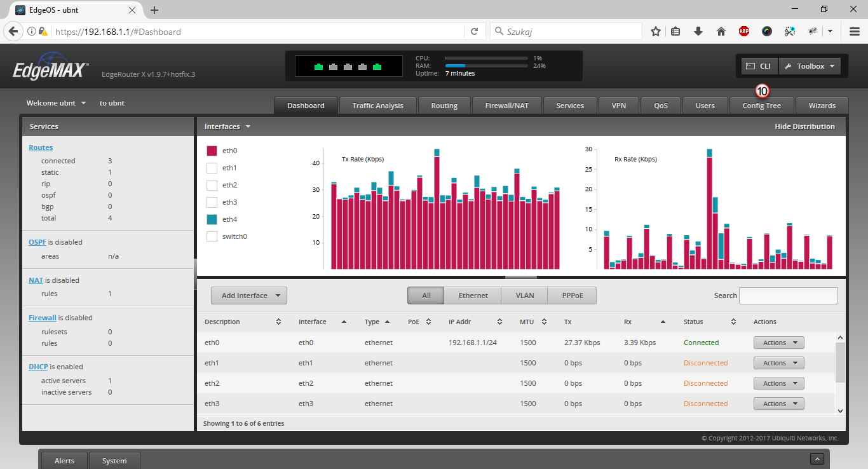The width and height of the screenshot is (868, 469).
Task: Show bookmarks list icon in toolbar
Action: point(676,31)
